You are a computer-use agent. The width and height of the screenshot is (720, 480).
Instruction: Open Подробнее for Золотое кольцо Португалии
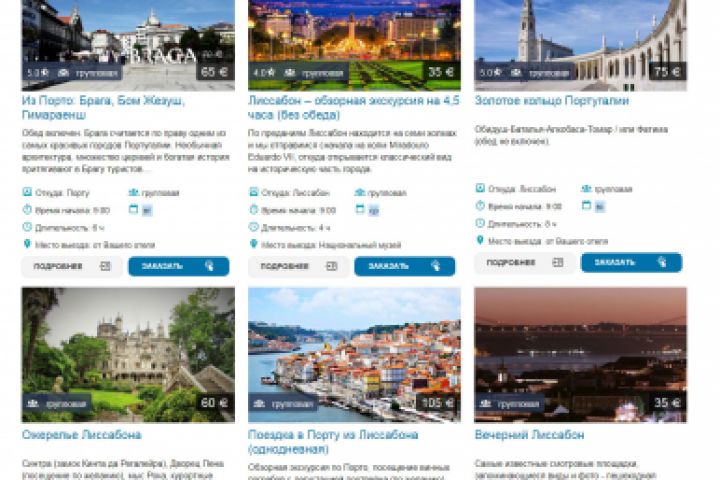[x=525, y=263]
